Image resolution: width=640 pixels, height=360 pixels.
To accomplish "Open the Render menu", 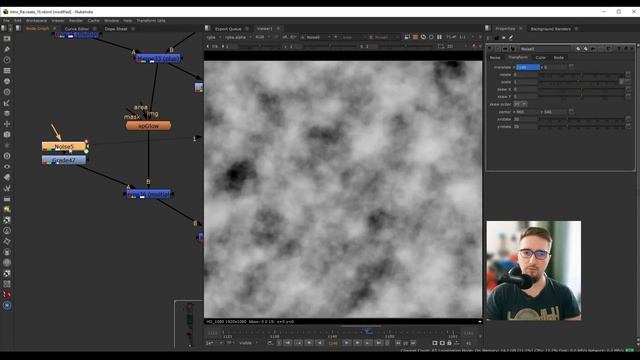I will point(76,20).
